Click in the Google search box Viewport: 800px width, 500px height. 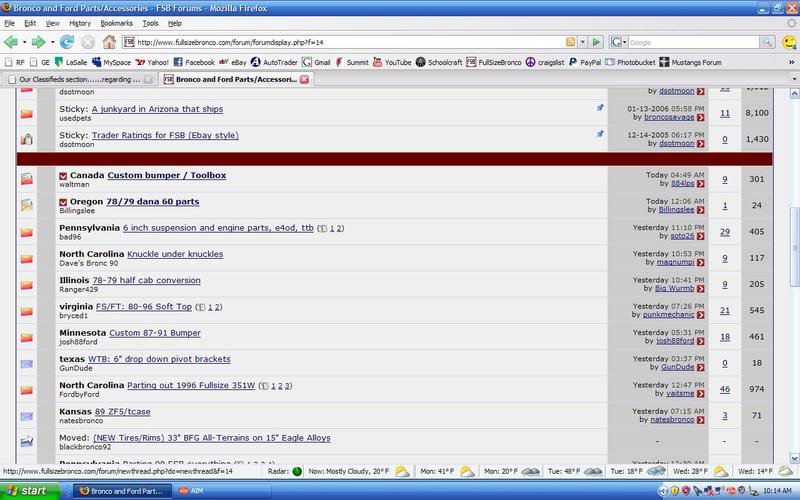[693, 42]
